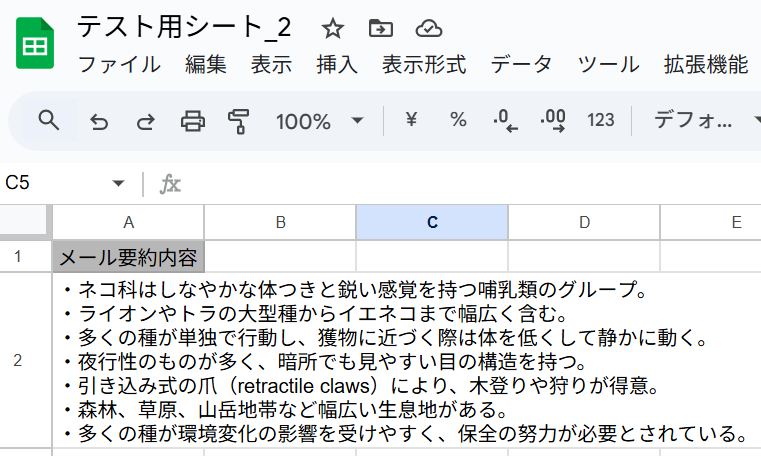Click the document title テスト用シート_2
This screenshot has height=456, width=761.
184,27
